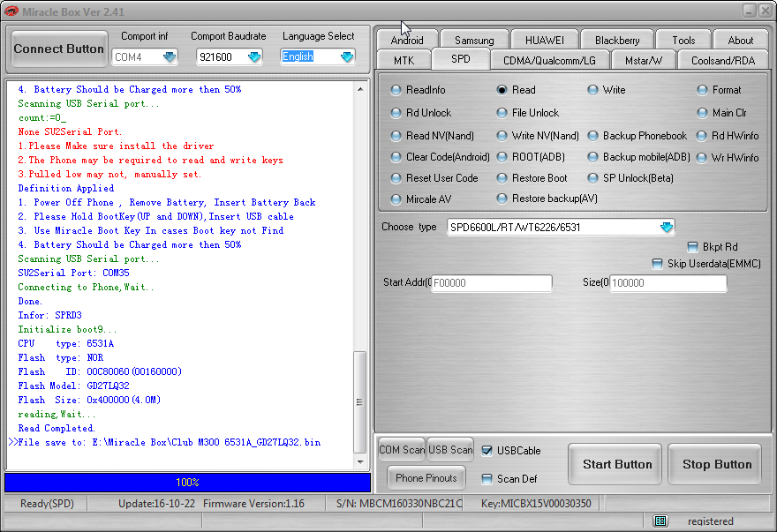Click the log scrollbar thumb

point(359,402)
